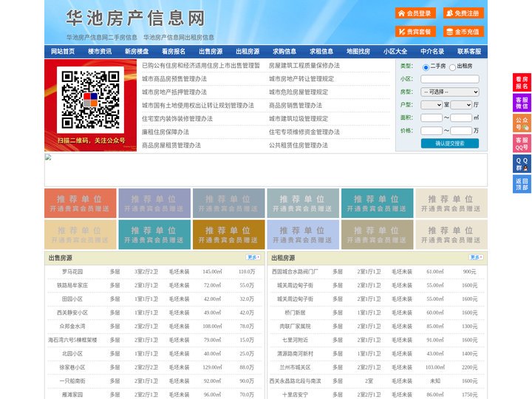Open the 楼市资讯 navigation item
Image resolution: width=532 pixels, height=399 pixels.
tap(100, 52)
